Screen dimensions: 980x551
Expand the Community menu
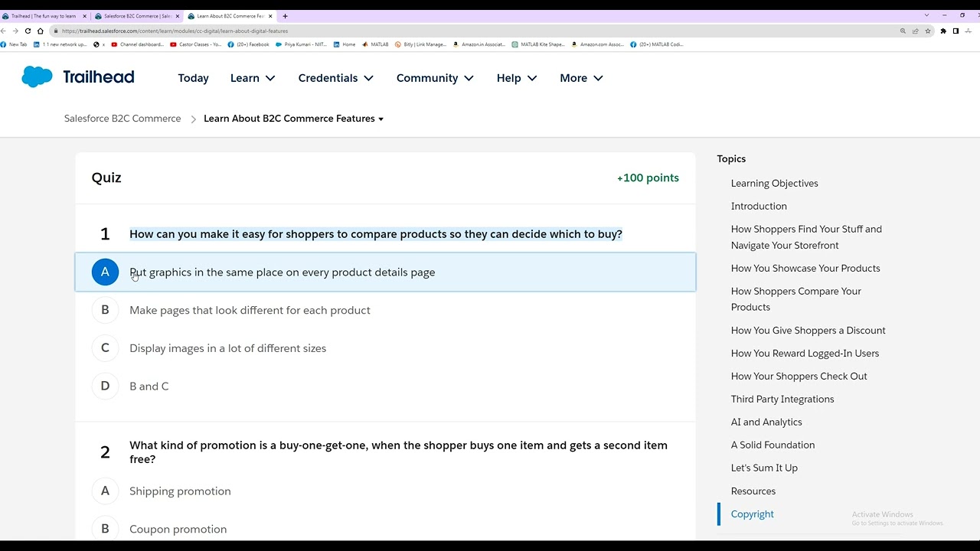[435, 78]
